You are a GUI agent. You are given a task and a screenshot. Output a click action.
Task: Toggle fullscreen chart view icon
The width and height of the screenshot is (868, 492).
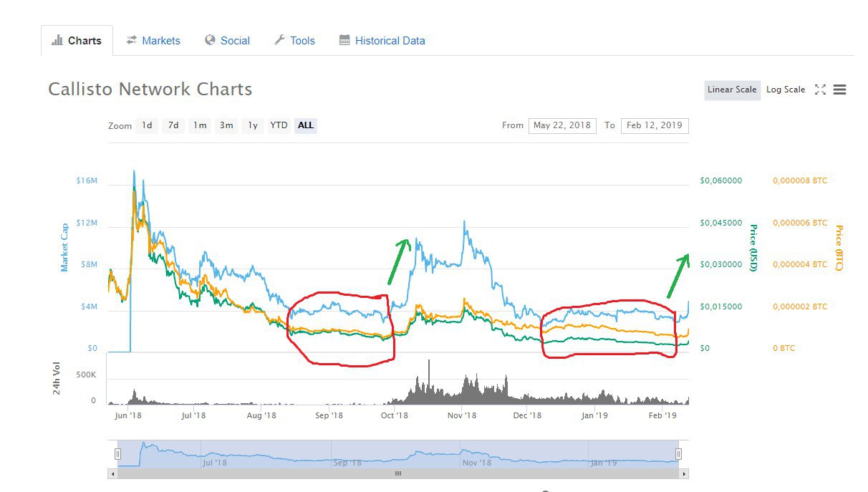tap(821, 90)
